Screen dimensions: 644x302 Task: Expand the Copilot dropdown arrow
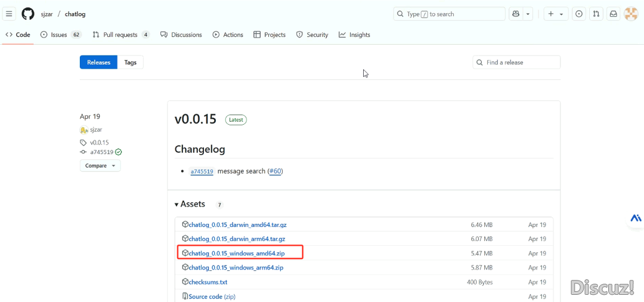pyautogui.click(x=528, y=14)
